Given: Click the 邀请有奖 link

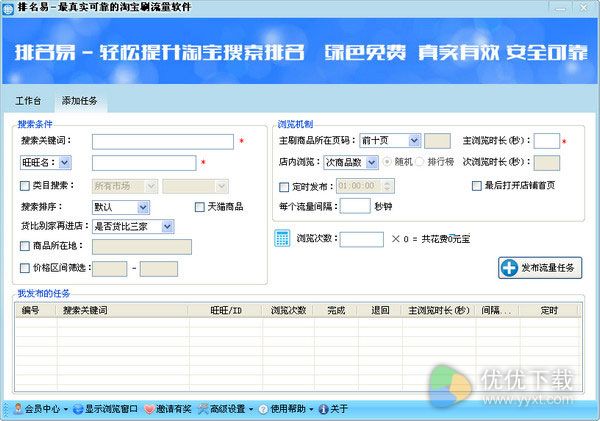Looking at the screenshot, I should coord(168,409).
